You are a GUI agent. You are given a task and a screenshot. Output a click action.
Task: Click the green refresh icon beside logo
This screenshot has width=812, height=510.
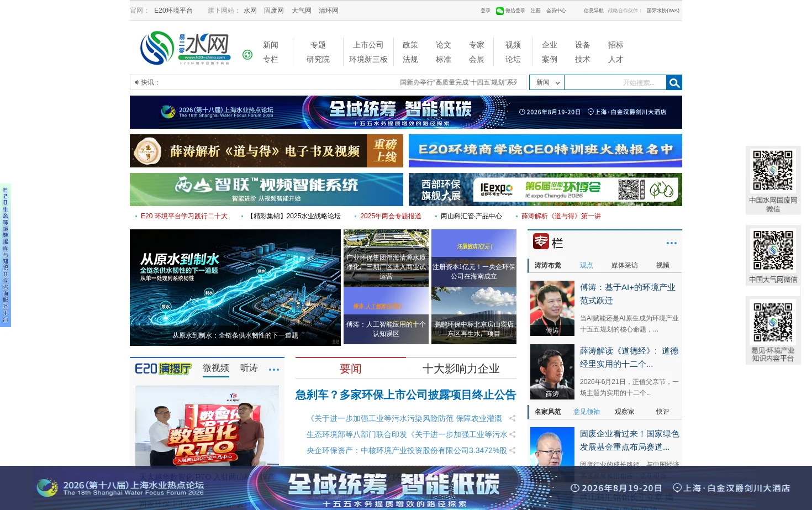(247, 54)
